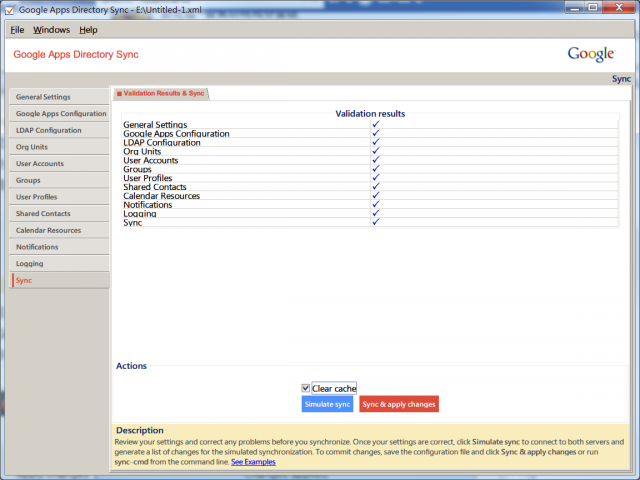Screen dimensions: 640x480
Task: Minimize the Directory Sync window
Action: [575, 7]
